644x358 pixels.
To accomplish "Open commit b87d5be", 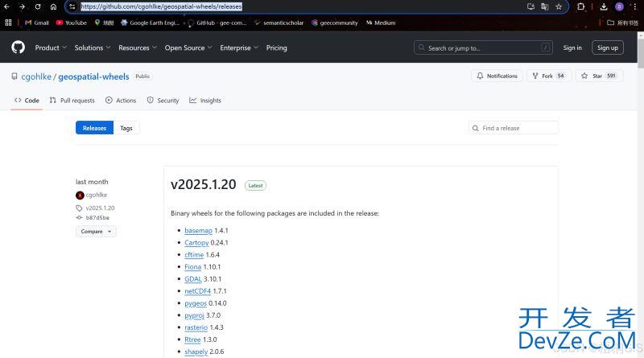I will click(97, 217).
